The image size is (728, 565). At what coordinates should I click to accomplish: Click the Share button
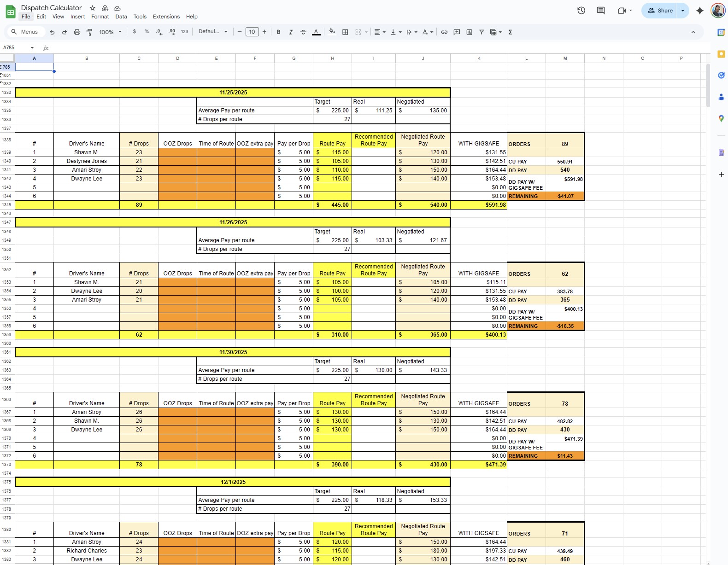click(659, 11)
